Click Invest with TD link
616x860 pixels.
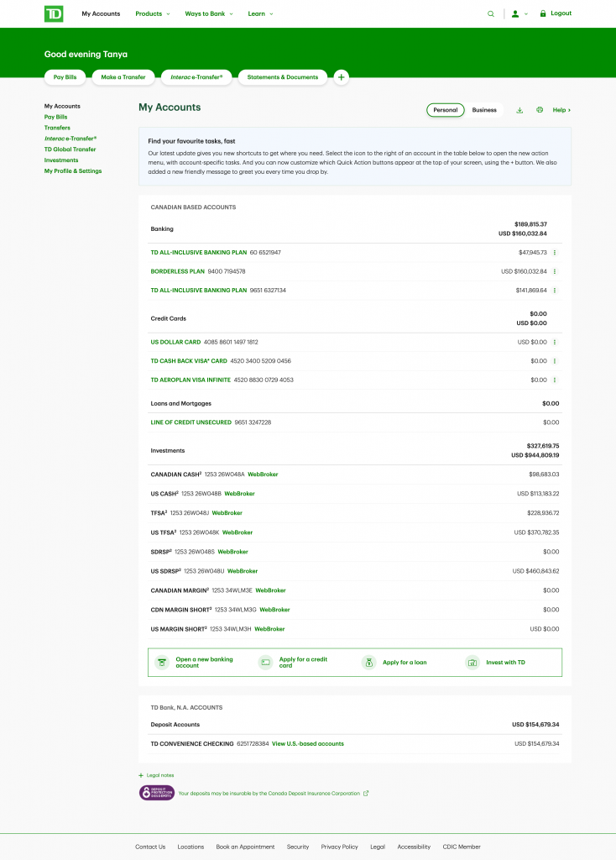pos(505,663)
